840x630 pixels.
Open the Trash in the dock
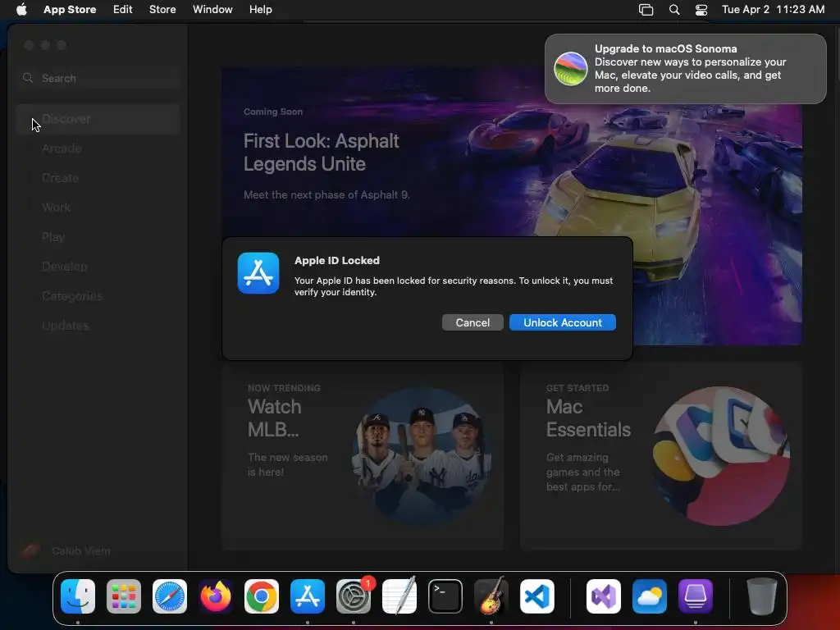(x=762, y=596)
